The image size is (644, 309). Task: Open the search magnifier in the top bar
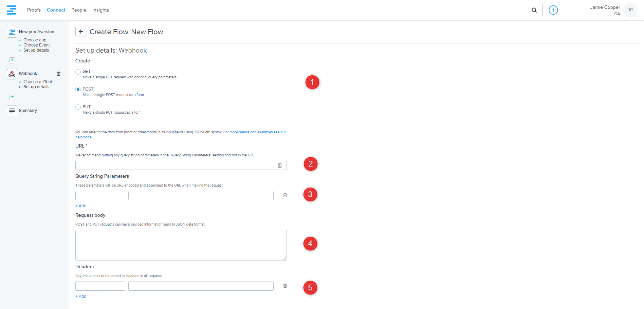[x=534, y=10]
